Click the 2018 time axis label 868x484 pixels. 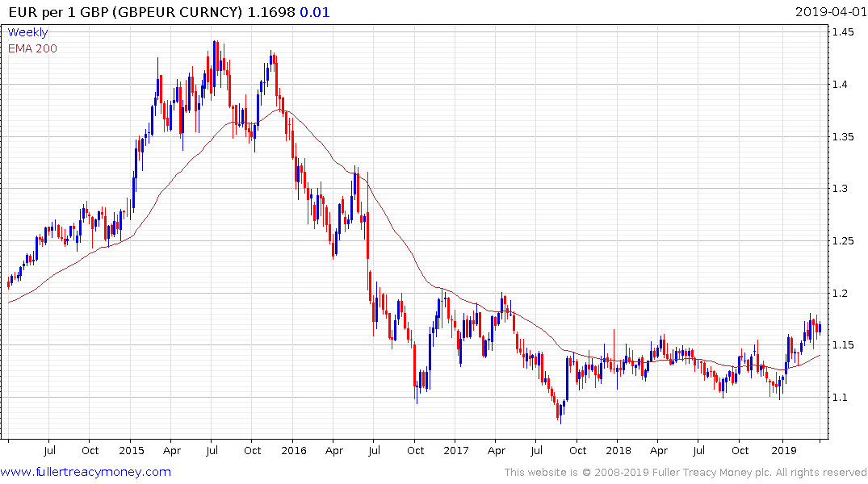(619, 450)
